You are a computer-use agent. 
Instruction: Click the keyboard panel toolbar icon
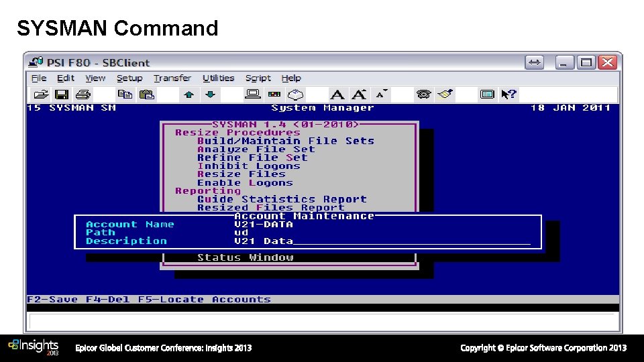tap(487, 95)
